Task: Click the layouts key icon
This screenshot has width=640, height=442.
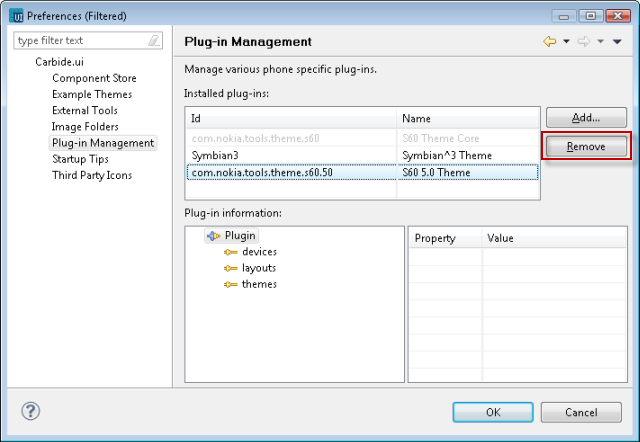Action: (x=231, y=269)
